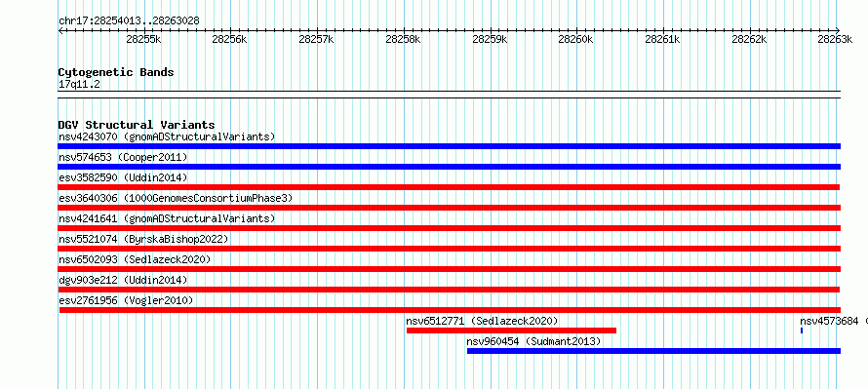Click the nsv6512771 (Sedlazeck2020) label
This screenshot has height=389, width=868.
click(482, 321)
